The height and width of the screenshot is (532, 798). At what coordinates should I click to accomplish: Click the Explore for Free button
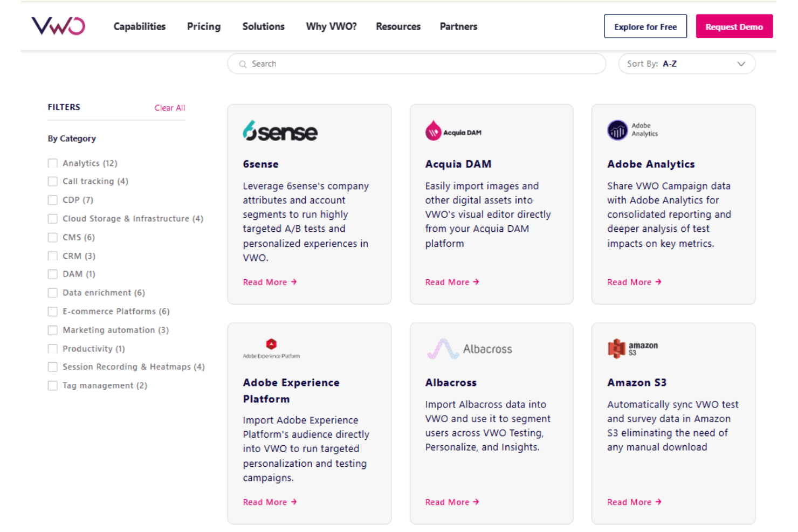[x=645, y=26]
